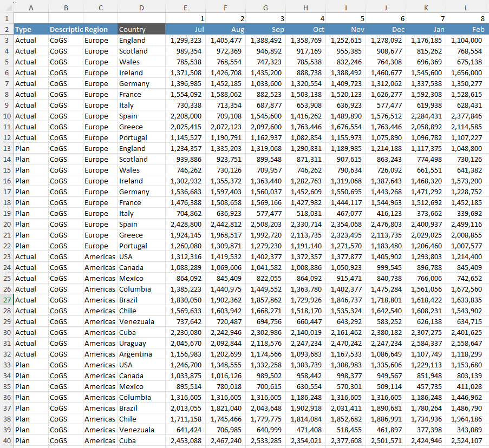The width and height of the screenshot is (489, 448).
Task: Click cell containing 2,584,337
Action: pyautogui.click(x=426, y=344)
